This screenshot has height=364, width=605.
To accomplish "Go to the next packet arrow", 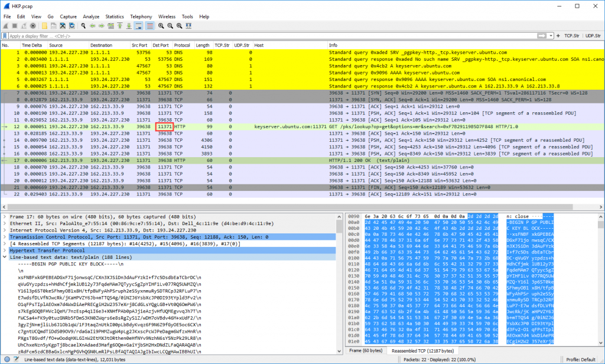I will [x=102, y=26].
